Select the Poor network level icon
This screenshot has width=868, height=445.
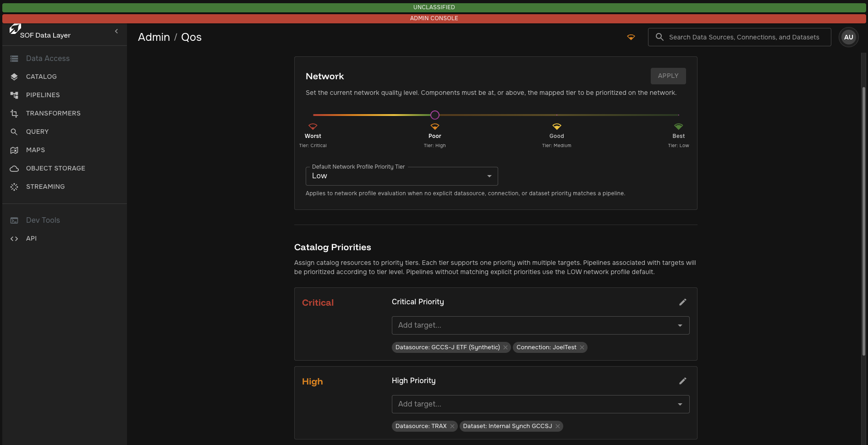(435, 126)
